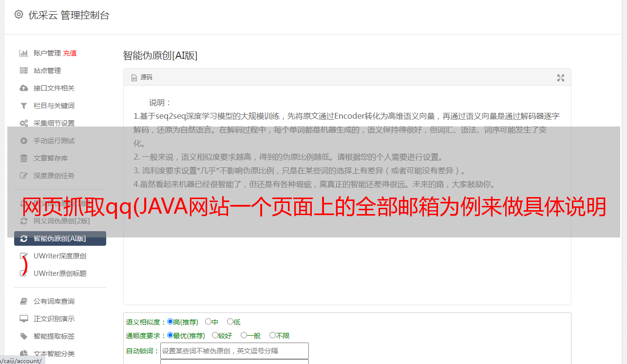The width and height of the screenshot is (627, 364).
Task: Click the 站点管理 server icon
Action: tap(23, 71)
